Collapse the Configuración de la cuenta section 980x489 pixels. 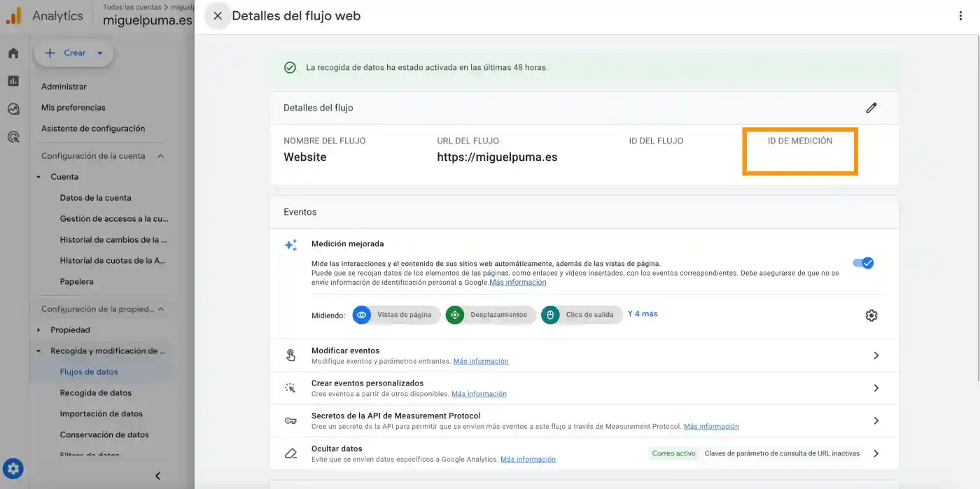tap(160, 156)
